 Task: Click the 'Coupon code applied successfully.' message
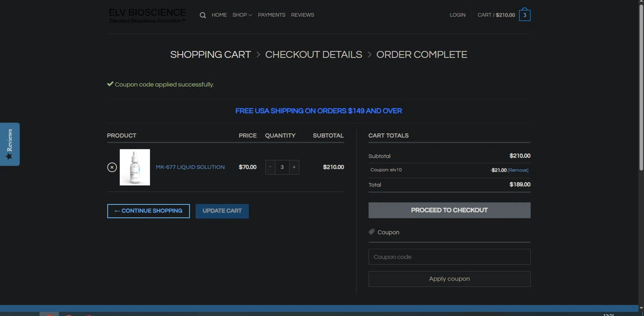coord(164,85)
